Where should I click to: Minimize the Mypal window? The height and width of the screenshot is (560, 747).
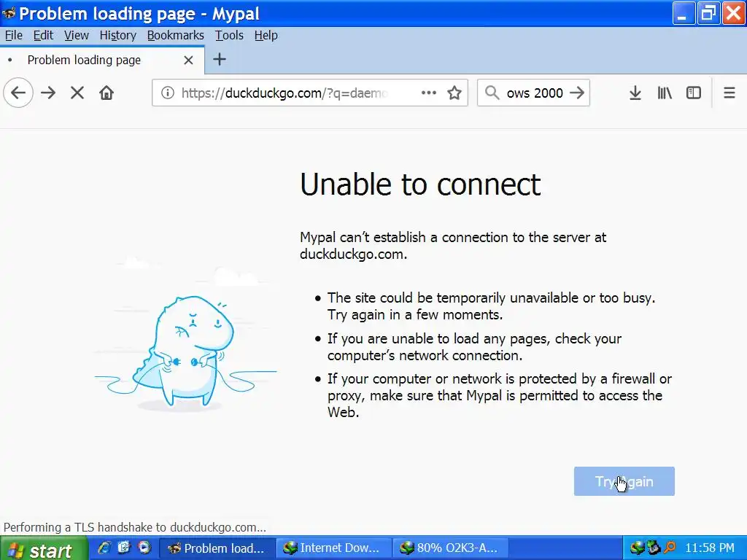coord(683,13)
